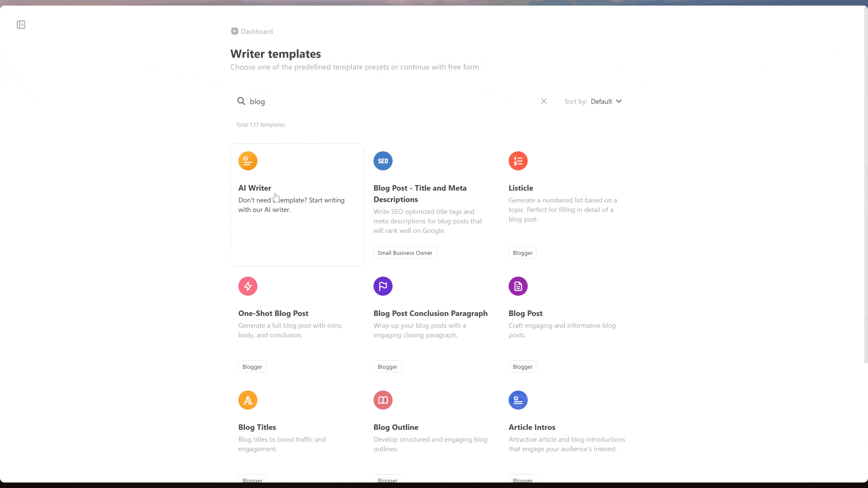
Task: Click the Listicle numbered list icon
Action: pos(517,161)
